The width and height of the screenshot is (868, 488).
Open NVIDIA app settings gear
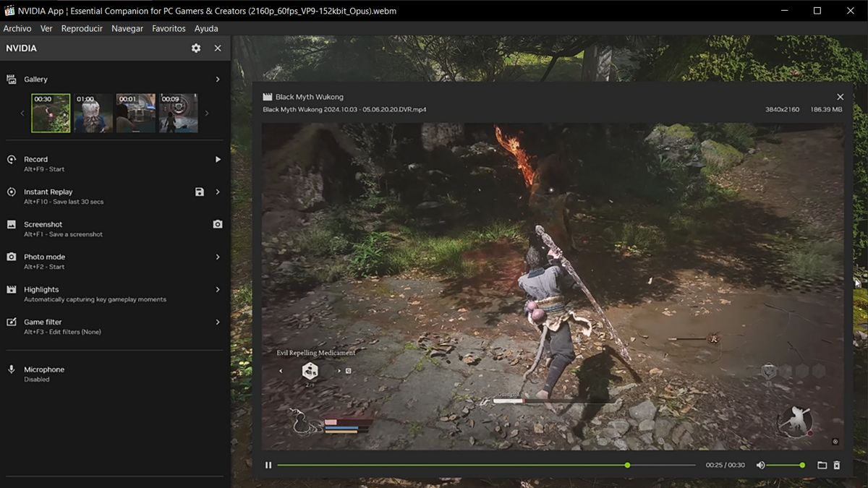click(x=195, y=48)
